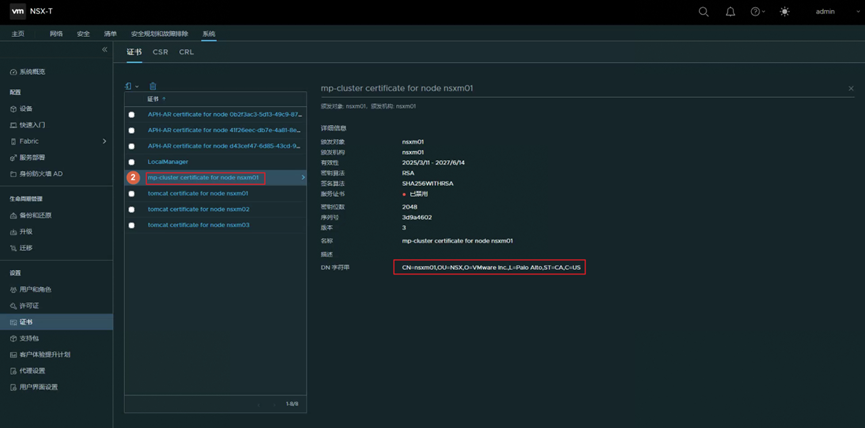
Task: Switch to the CRL sub-tab
Action: click(x=186, y=52)
